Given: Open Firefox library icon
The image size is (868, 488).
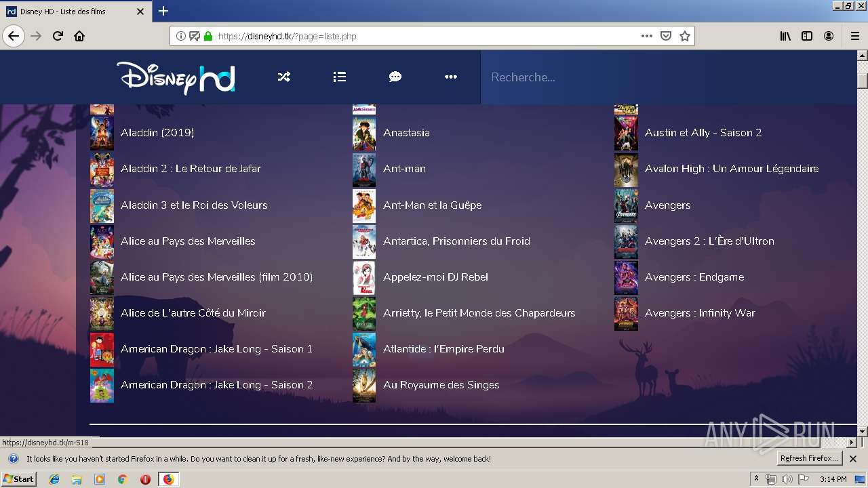Looking at the screenshot, I should pos(785,36).
